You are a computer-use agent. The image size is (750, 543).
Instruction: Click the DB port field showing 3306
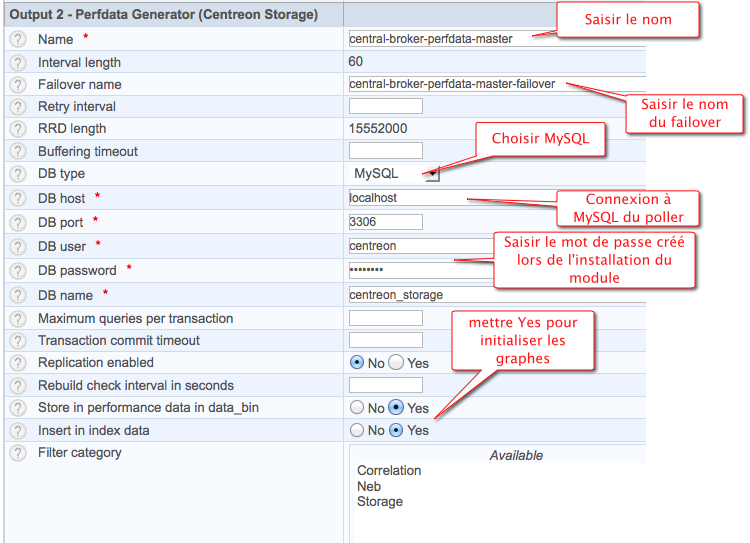coord(385,221)
